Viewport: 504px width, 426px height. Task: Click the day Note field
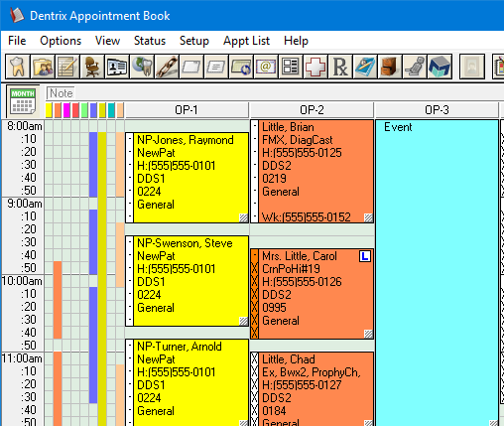(x=275, y=93)
